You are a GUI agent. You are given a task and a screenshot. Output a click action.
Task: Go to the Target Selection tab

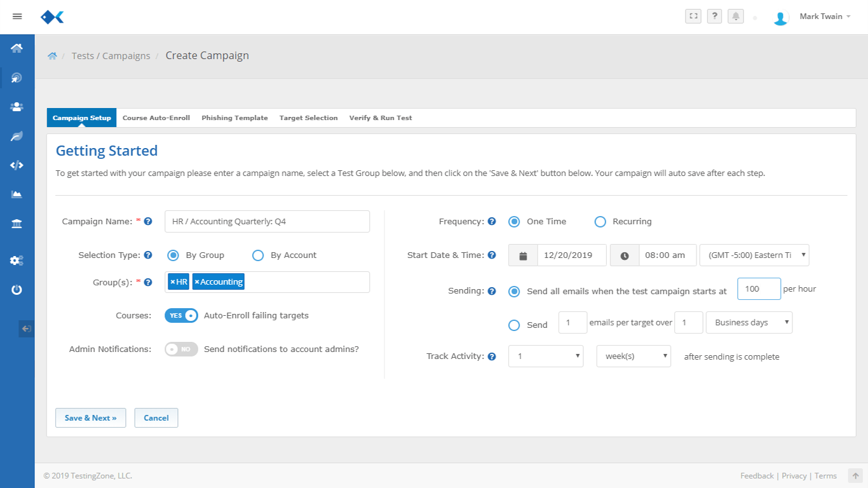click(x=308, y=118)
